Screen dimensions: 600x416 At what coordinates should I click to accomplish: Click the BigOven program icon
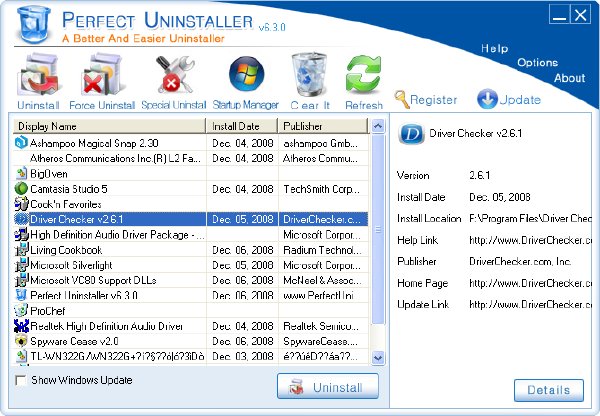(x=21, y=173)
